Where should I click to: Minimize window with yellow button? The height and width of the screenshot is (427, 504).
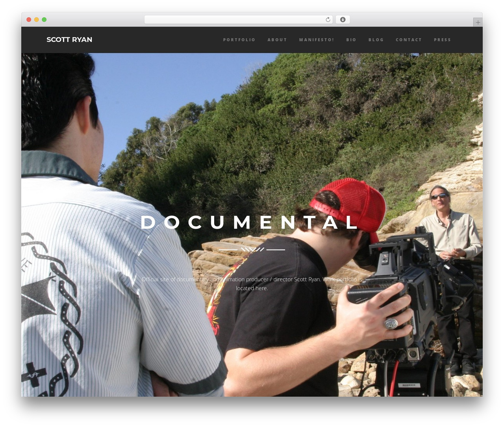[x=36, y=20]
